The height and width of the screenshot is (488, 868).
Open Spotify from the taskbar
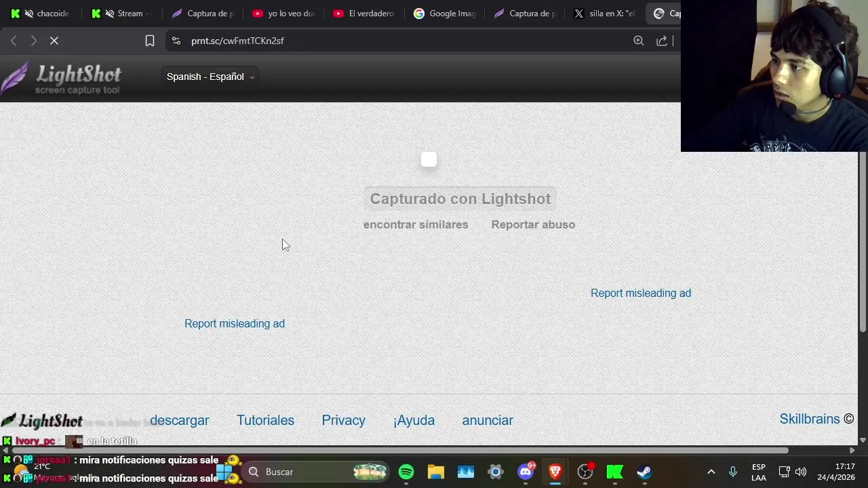(x=406, y=472)
